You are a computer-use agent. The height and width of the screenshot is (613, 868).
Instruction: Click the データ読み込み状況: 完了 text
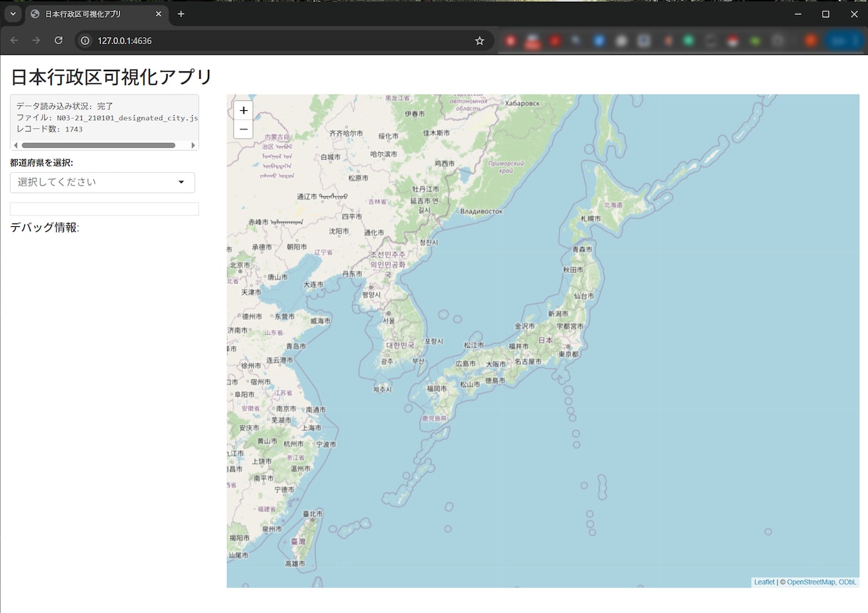coord(65,106)
